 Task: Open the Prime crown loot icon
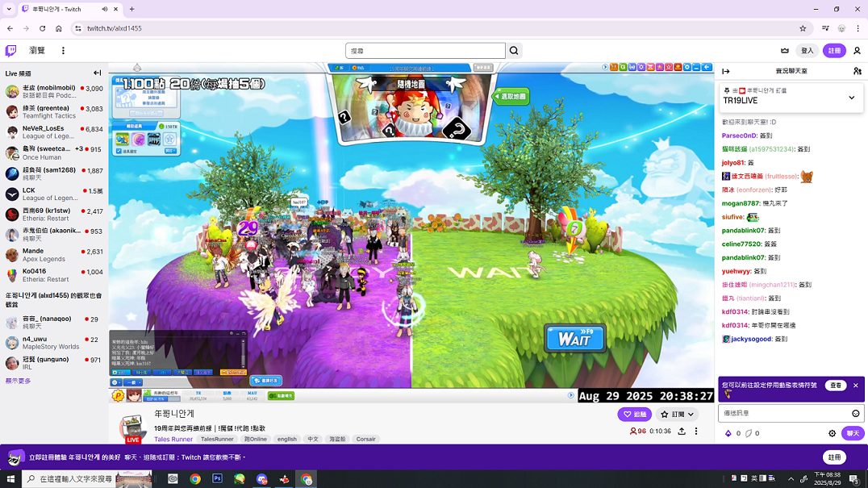(785, 51)
